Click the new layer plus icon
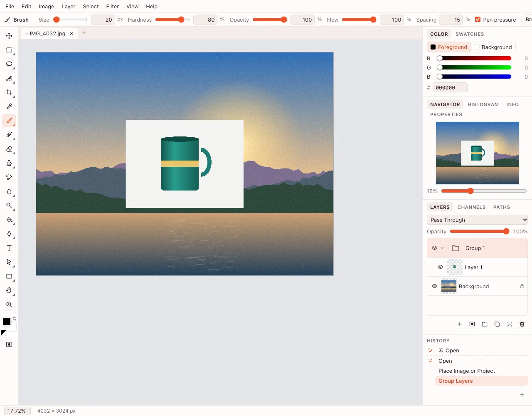 (x=460, y=324)
